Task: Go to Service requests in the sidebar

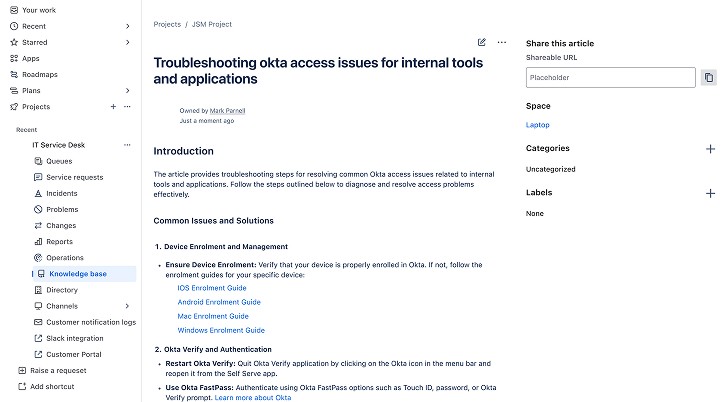Action: click(74, 177)
